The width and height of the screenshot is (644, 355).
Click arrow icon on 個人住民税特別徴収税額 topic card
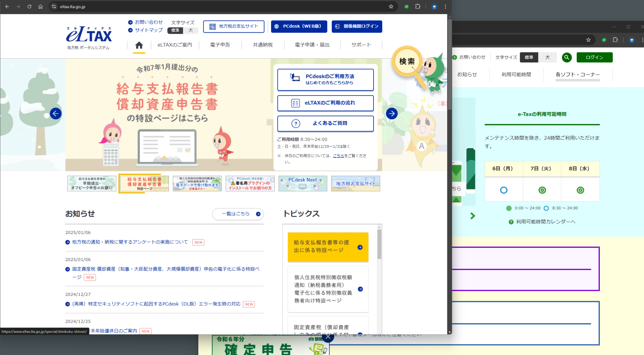point(360,289)
